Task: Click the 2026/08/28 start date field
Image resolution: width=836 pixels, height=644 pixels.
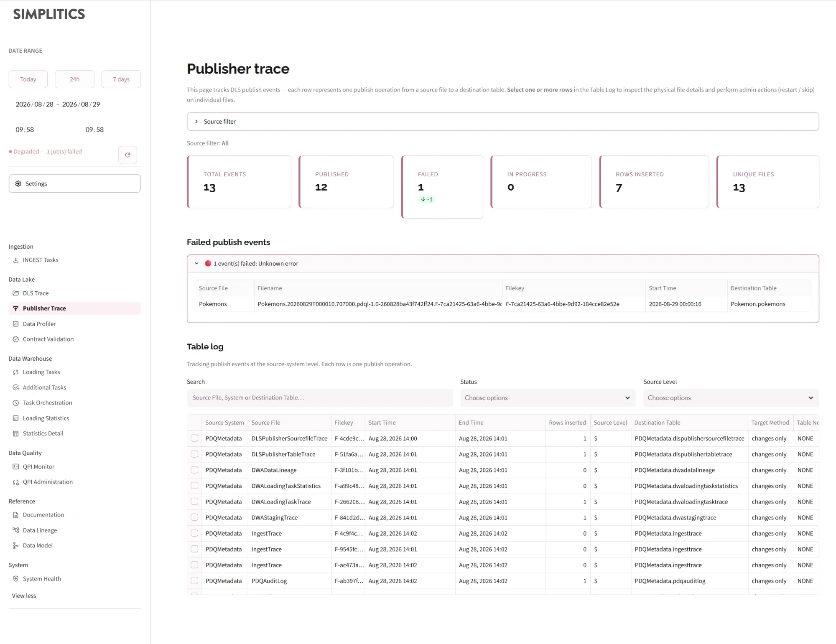Action: click(35, 104)
